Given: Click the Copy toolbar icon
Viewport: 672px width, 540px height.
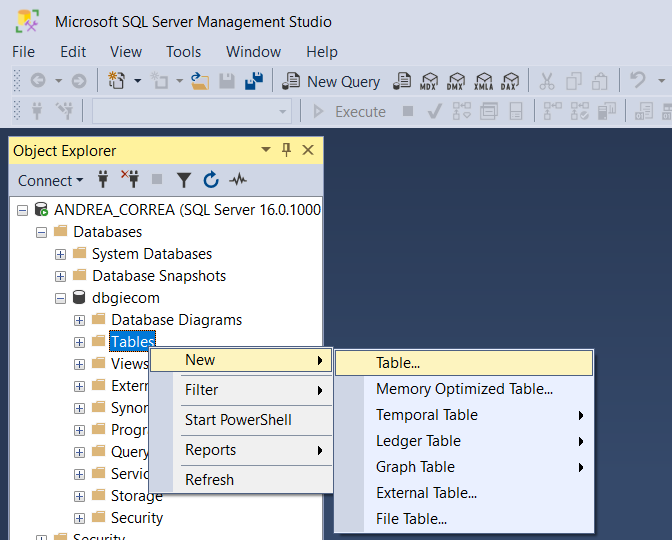Looking at the screenshot, I should [x=573, y=81].
